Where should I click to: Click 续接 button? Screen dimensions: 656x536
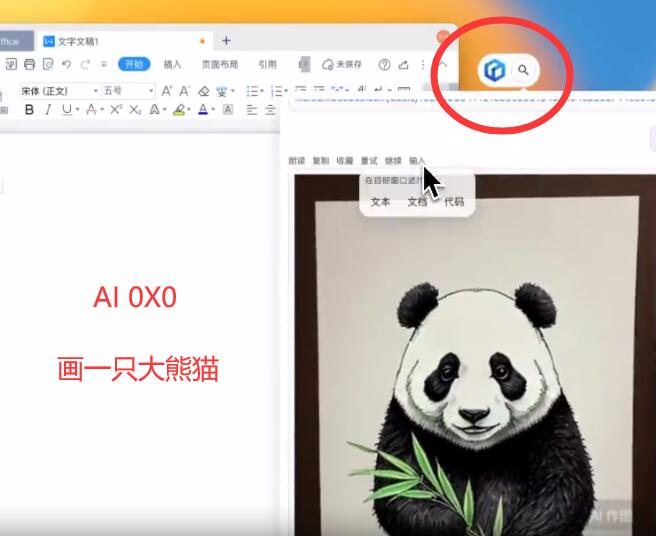[x=393, y=160]
